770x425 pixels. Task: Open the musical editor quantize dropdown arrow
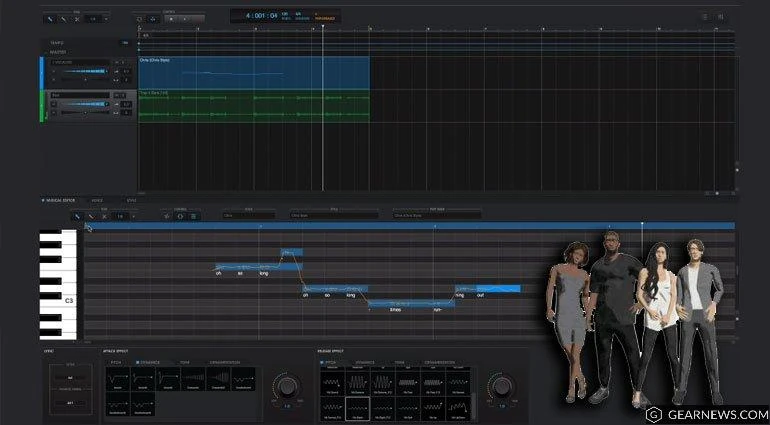click(x=134, y=216)
